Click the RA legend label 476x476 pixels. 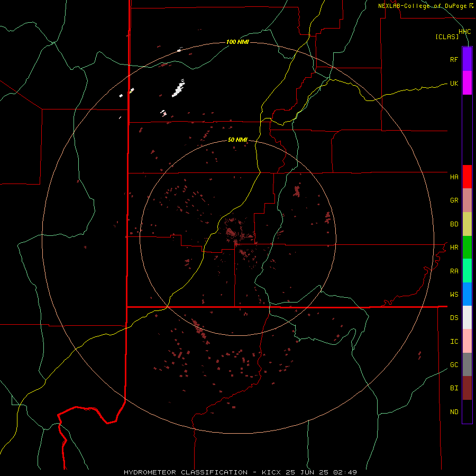point(454,271)
